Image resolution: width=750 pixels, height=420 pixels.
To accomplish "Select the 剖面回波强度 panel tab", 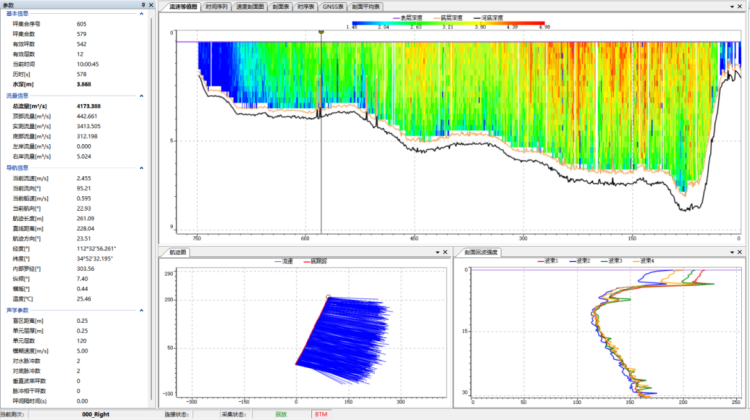I will [x=481, y=252].
